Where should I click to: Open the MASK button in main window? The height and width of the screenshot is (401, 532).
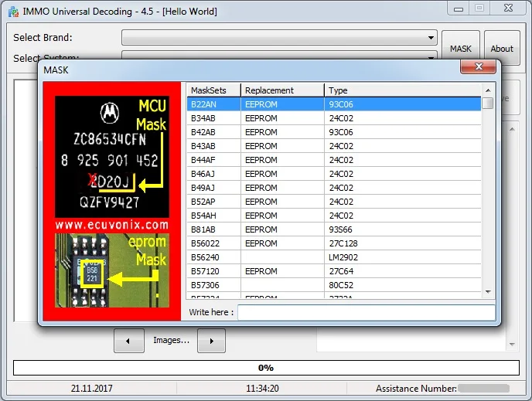(461, 49)
